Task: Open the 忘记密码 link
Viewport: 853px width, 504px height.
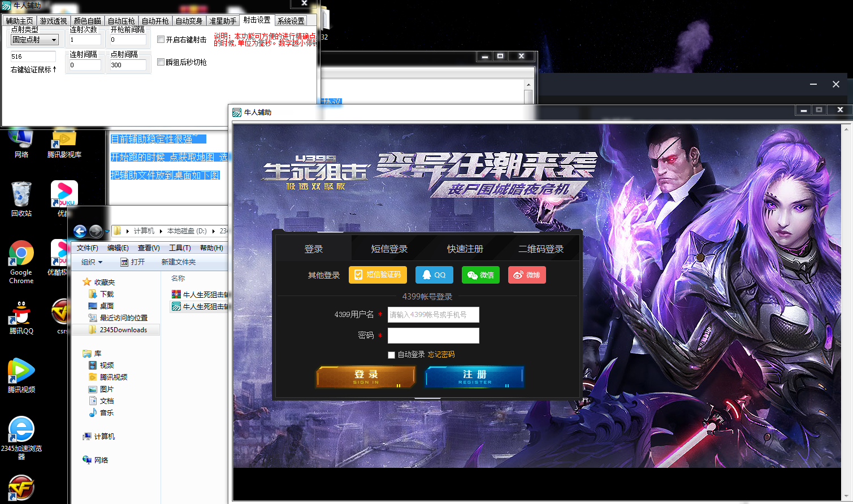Action: coord(441,355)
